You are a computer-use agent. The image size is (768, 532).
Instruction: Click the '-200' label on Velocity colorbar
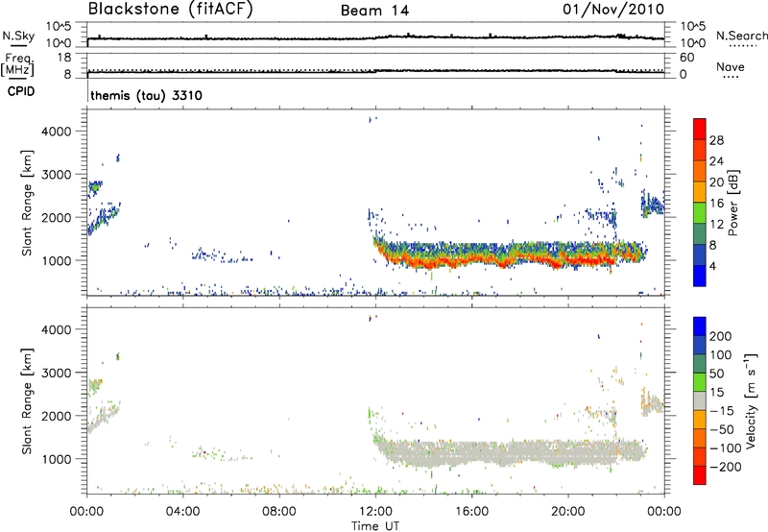(726, 467)
